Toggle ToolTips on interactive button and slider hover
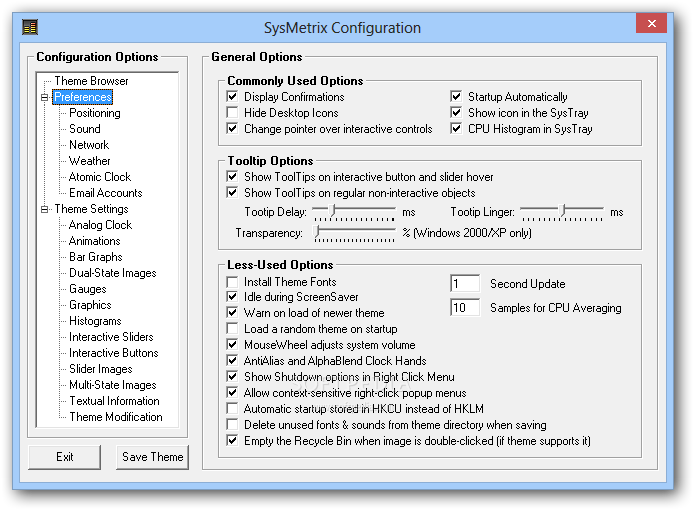 [232, 177]
